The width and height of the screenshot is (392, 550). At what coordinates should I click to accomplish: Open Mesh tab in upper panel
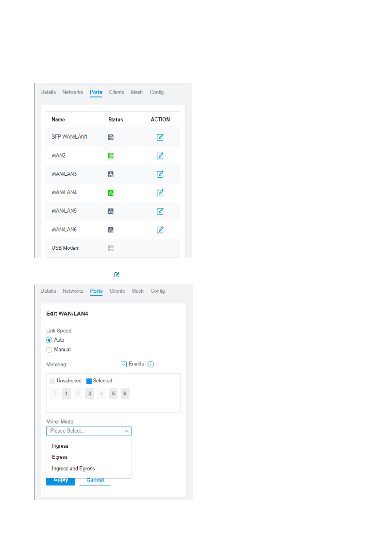tap(137, 92)
